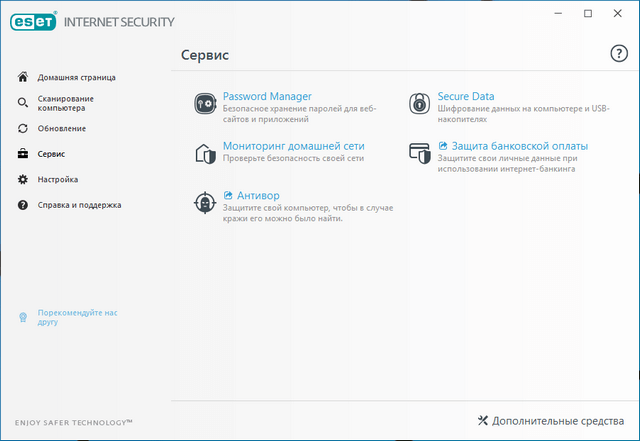This screenshot has height=441, width=640.
Task: Click the banking payment protection card icon
Action: coord(420,152)
